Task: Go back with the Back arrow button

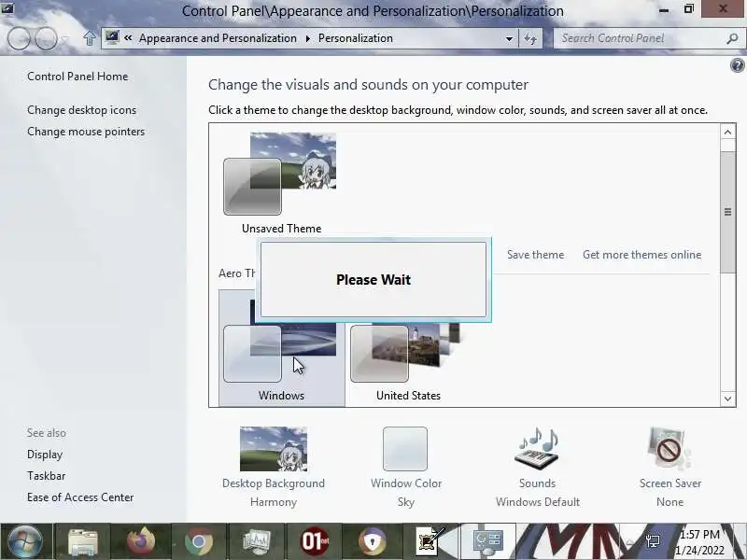Action: coord(19,38)
